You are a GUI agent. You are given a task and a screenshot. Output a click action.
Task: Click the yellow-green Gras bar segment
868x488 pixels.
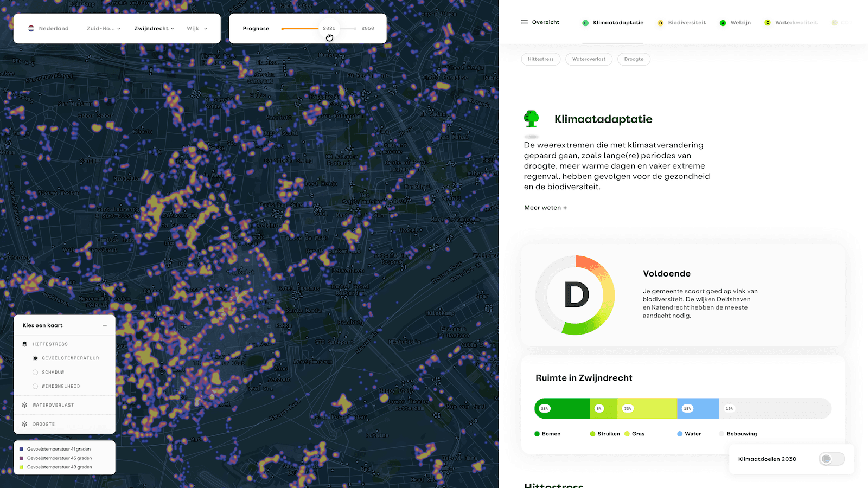pos(647,408)
